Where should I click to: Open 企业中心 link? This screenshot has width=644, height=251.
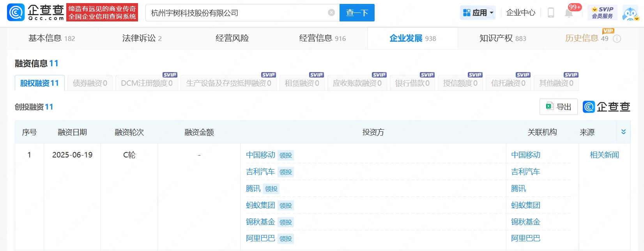521,13
